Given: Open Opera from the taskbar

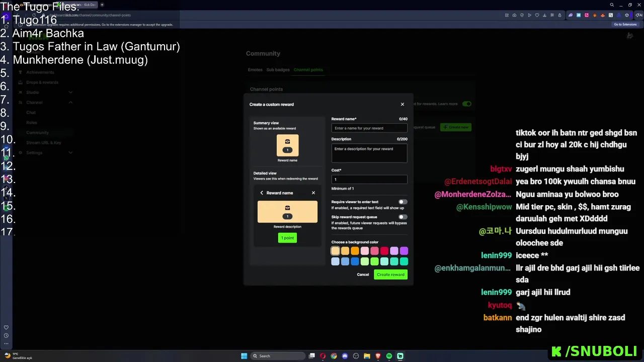Looking at the screenshot, I should coord(323,356).
